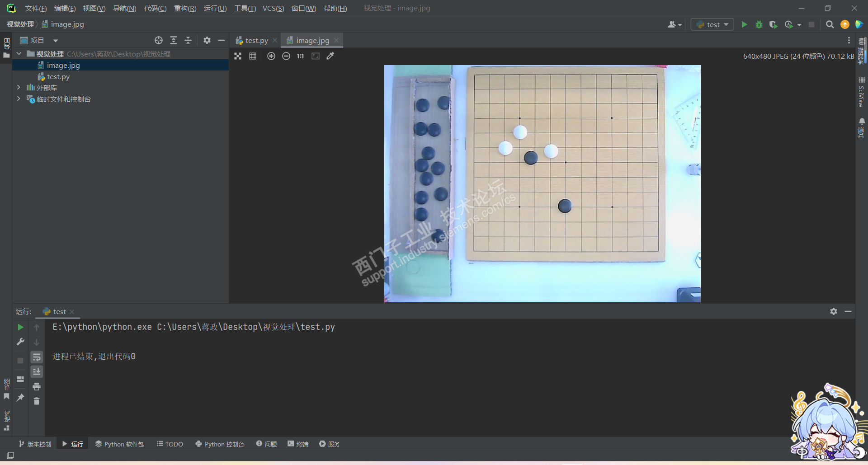Close the test.py editor tab
868x465 pixels.
click(x=275, y=40)
